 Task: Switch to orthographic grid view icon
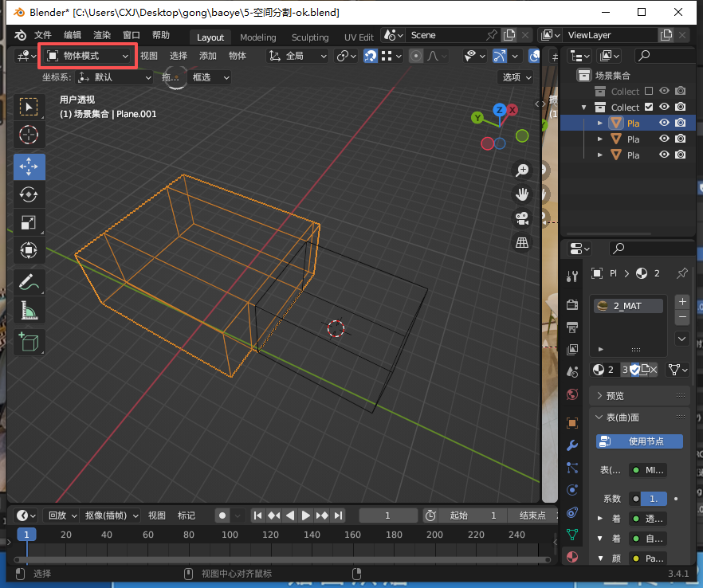tap(522, 243)
